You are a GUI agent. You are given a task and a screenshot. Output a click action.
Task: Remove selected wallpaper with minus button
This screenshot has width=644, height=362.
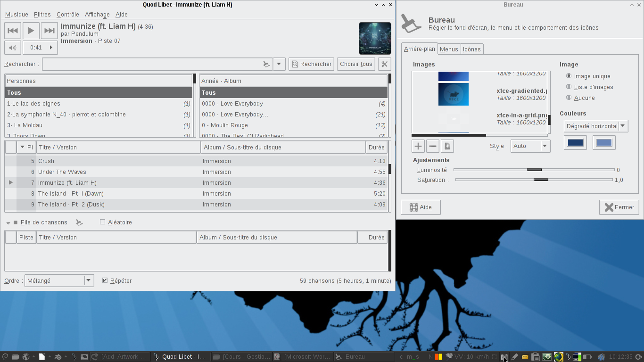433,146
